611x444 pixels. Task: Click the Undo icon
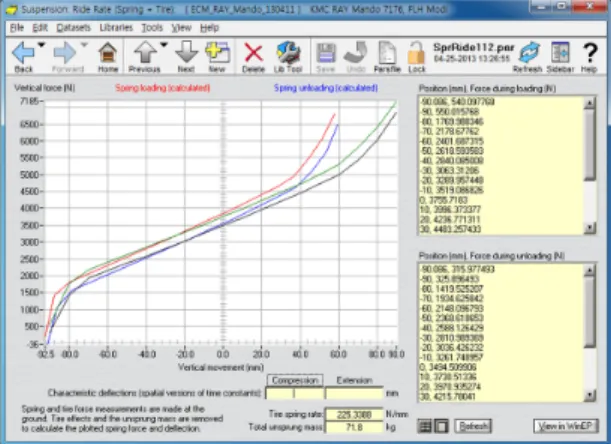(x=355, y=53)
